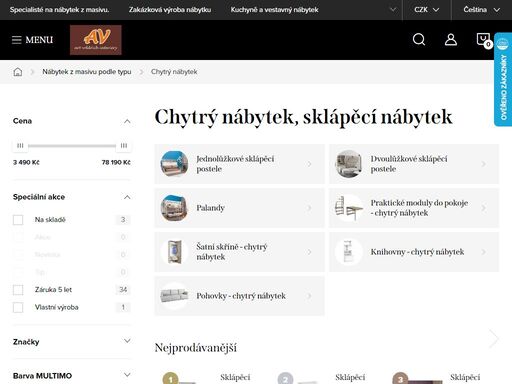Click the Praktické moduly do pokoje thumbnail

pyautogui.click(x=348, y=208)
